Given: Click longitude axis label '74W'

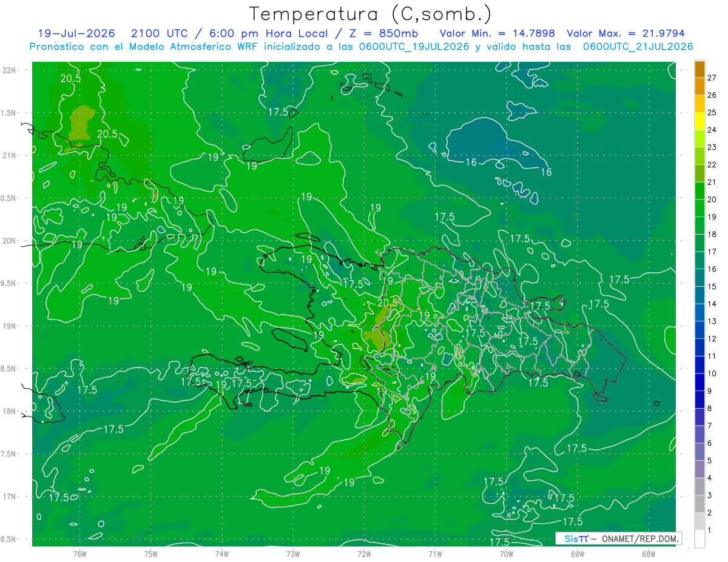Looking at the screenshot, I should tap(222, 554).
